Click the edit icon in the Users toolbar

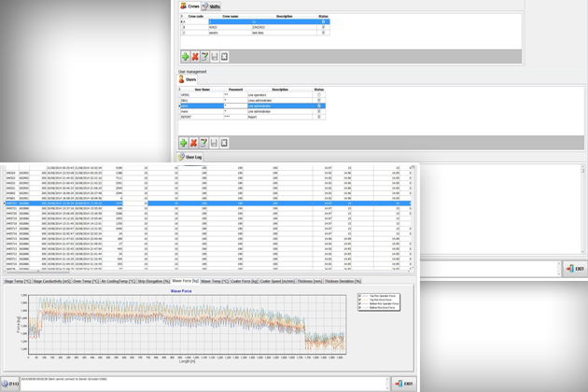click(x=204, y=143)
